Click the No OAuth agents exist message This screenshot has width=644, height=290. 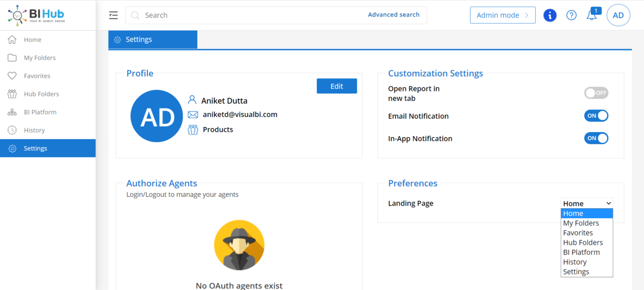click(239, 285)
